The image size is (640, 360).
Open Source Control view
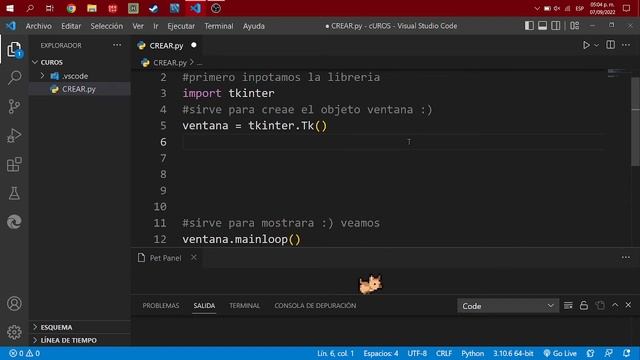[14, 106]
